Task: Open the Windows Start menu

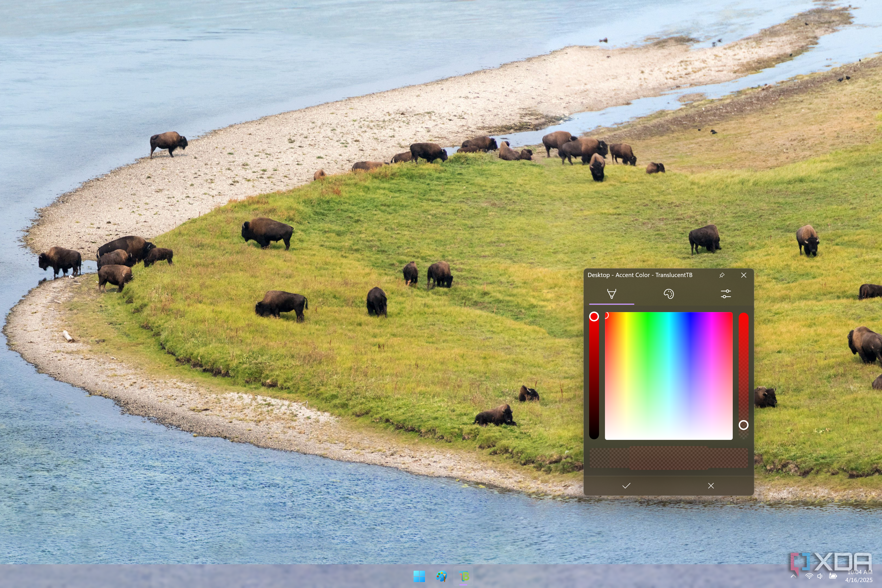Action: point(419,576)
